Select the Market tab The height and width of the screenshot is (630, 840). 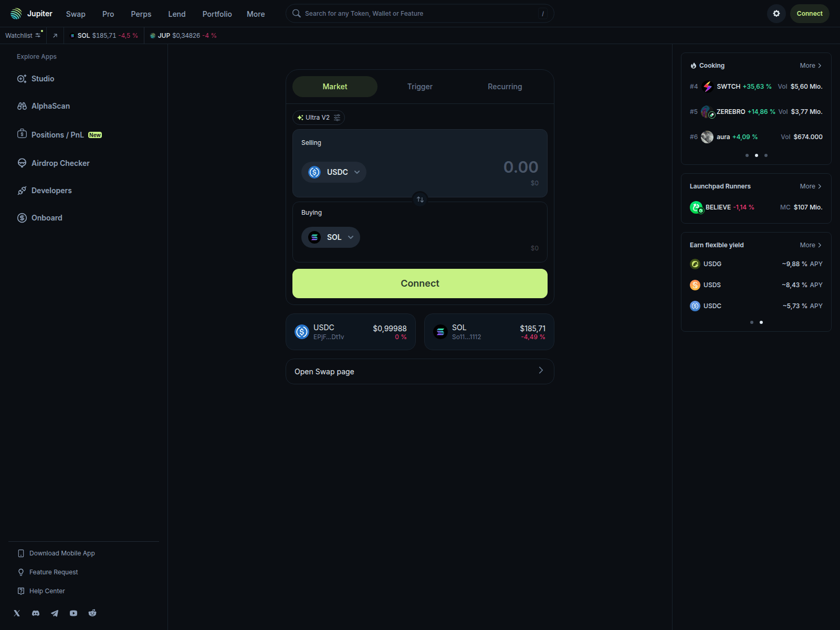[x=335, y=87]
